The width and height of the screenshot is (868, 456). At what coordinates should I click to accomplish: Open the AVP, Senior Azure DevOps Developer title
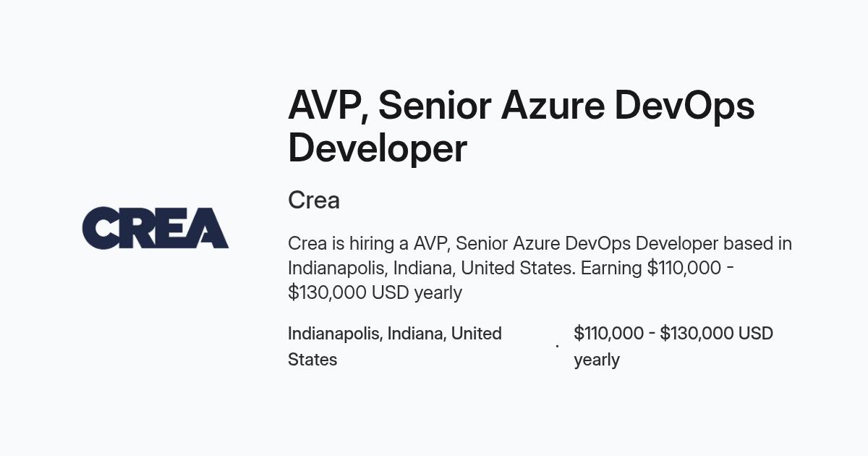pyautogui.click(x=522, y=127)
